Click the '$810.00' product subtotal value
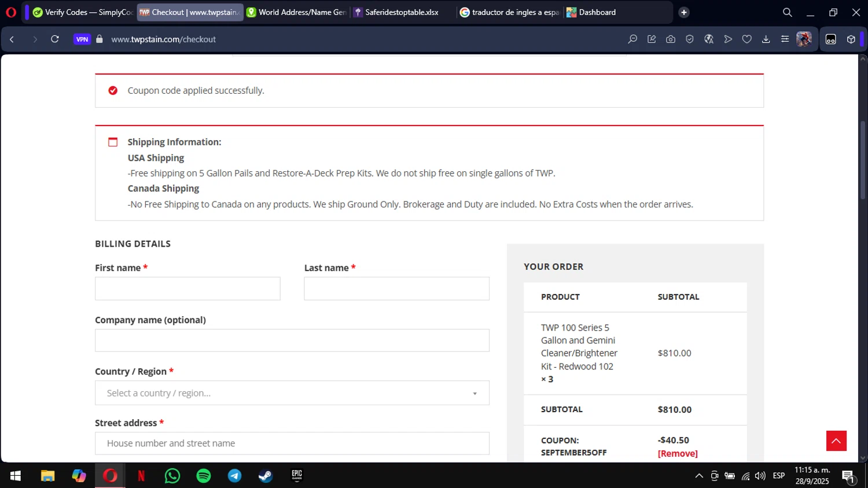868x488 pixels. pyautogui.click(x=674, y=353)
